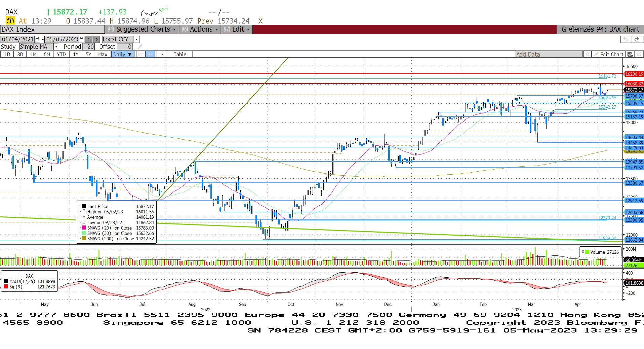The height and width of the screenshot is (349, 644).
Task: Select the 1D range tab
Action: [x=7, y=54]
